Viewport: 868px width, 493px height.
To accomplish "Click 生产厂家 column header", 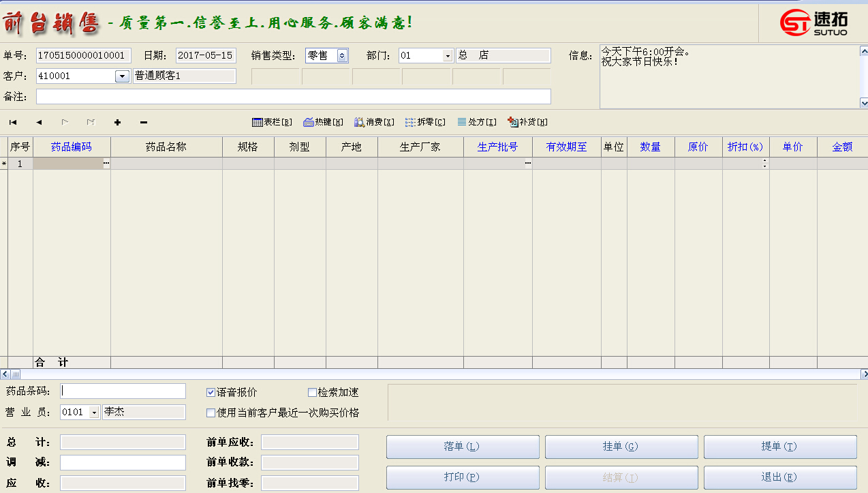I will (x=420, y=147).
